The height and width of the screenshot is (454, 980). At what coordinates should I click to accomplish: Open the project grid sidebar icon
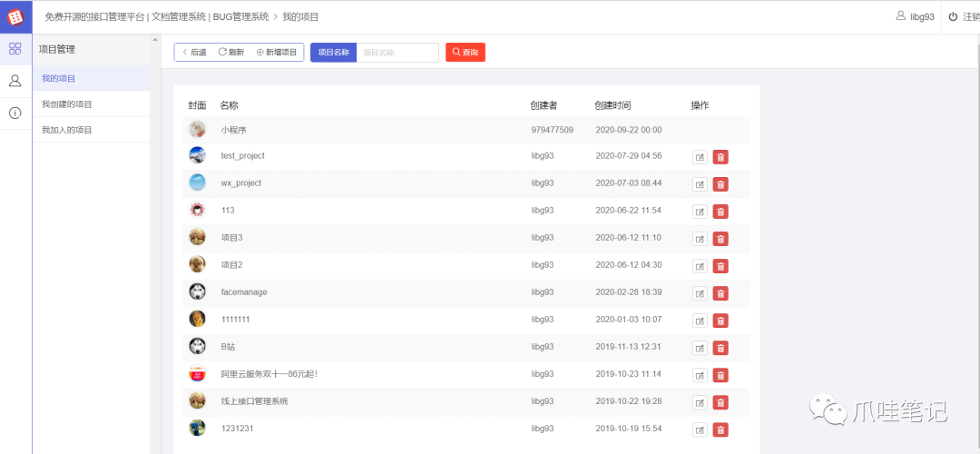(x=15, y=49)
